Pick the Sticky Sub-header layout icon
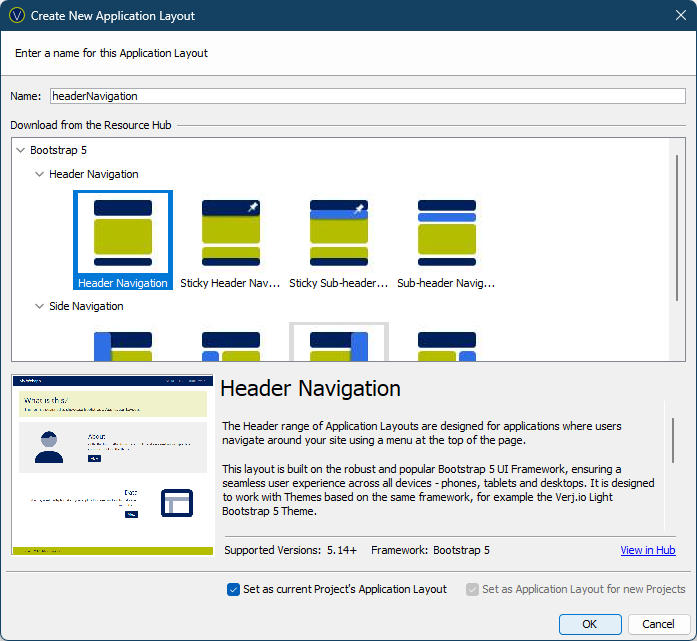The height and width of the screenshot is (641, 697). pyautogui.click(x=339, y=233)
